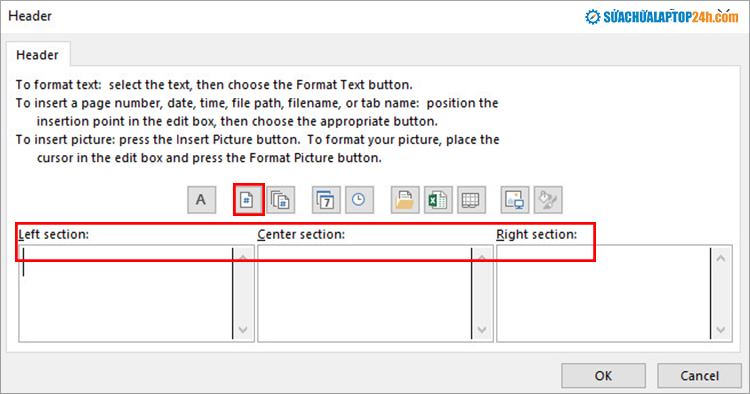750x394 pixels.
Task: Insert Number of Pages button
Action: point(281,200)
